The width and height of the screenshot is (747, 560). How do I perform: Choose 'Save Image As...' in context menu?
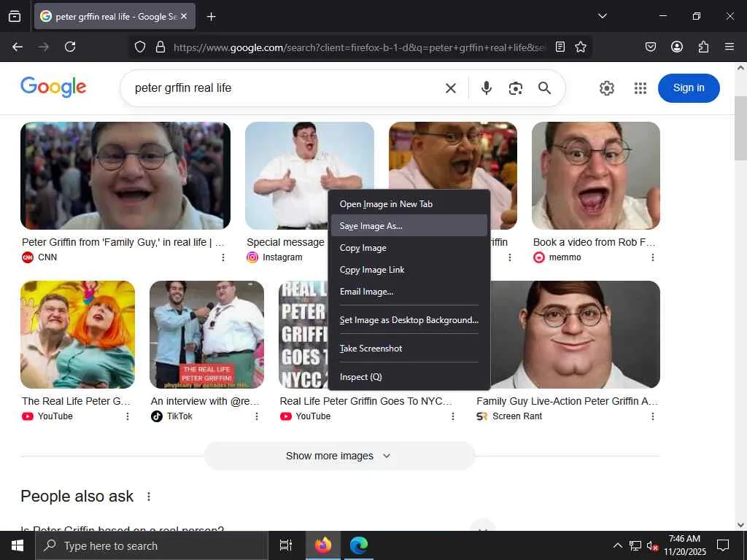point(409,226)
